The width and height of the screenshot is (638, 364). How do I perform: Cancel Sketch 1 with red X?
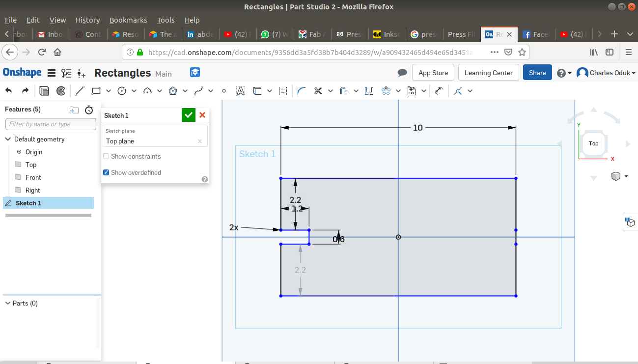(x=202, y=115)
